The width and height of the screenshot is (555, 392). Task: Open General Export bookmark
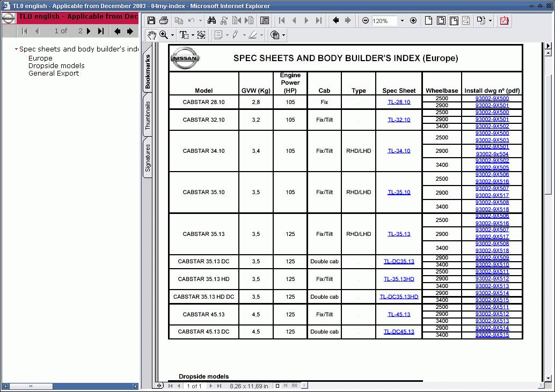tap(54, 73)
